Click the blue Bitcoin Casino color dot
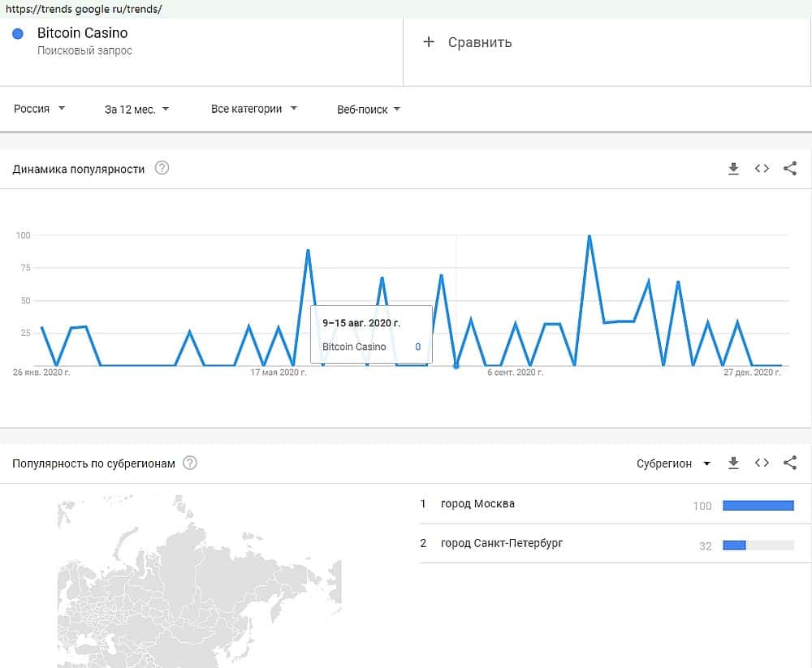Viewport: 812px width, 668px height. (18, 34)
